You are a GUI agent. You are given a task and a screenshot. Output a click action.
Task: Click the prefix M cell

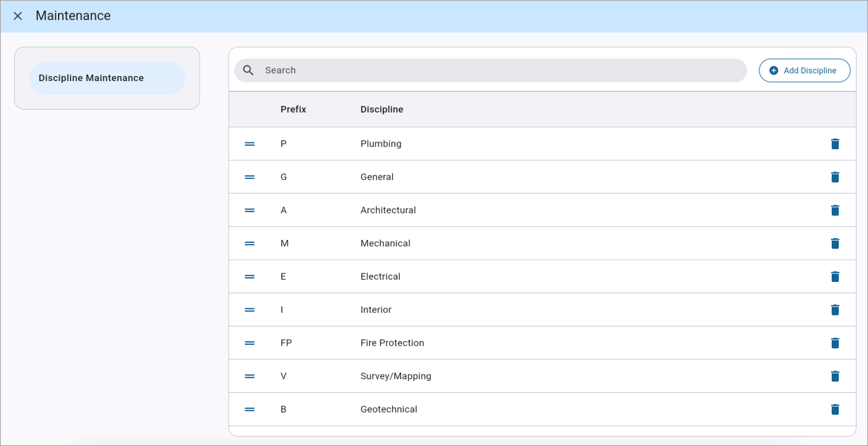tap(285, 244)
